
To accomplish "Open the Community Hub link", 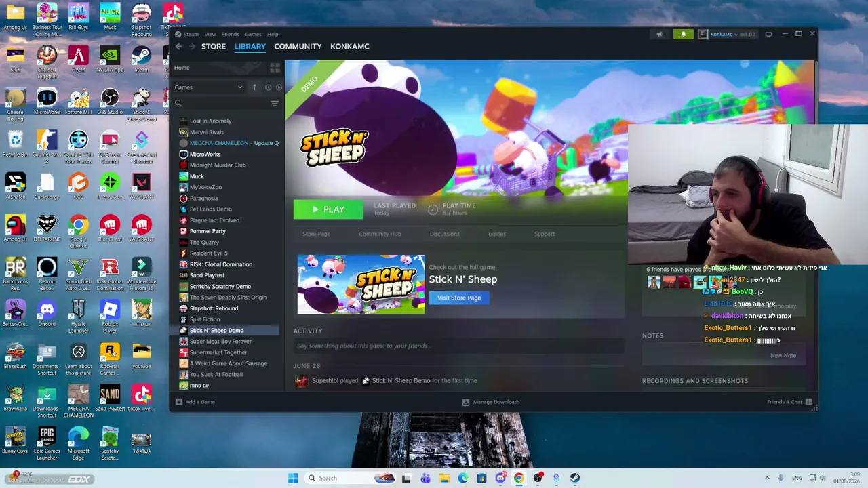I will pos(380,234).
